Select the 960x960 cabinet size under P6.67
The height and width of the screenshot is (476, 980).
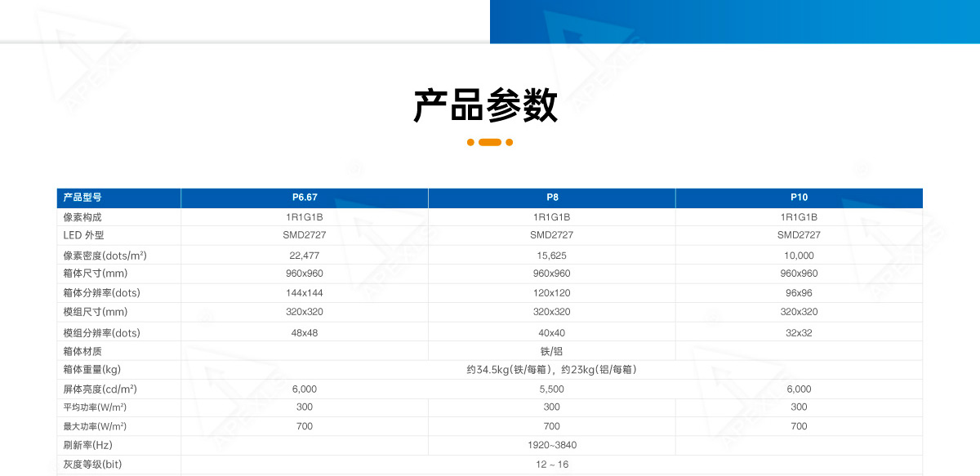[x=305, y=274]
